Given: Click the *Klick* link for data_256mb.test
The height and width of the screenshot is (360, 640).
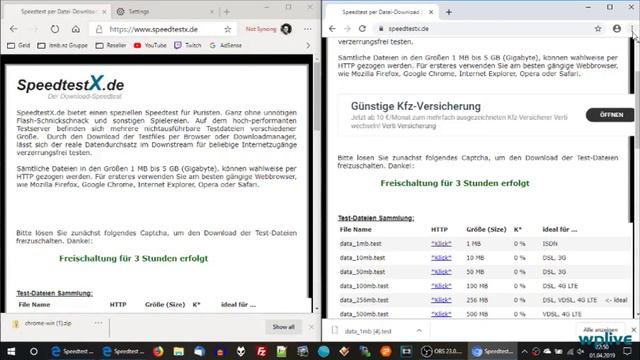Looking at the screenshot, I should click(x=441, y=300).
